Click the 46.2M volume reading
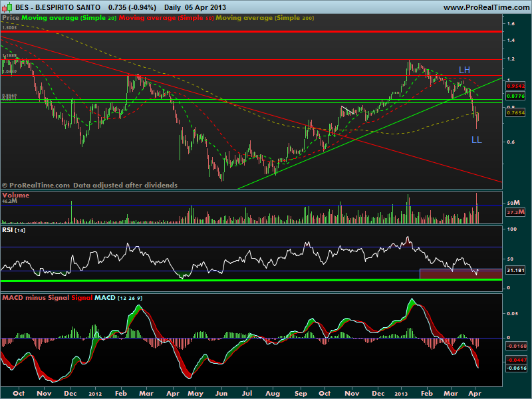 coord(9,201)
